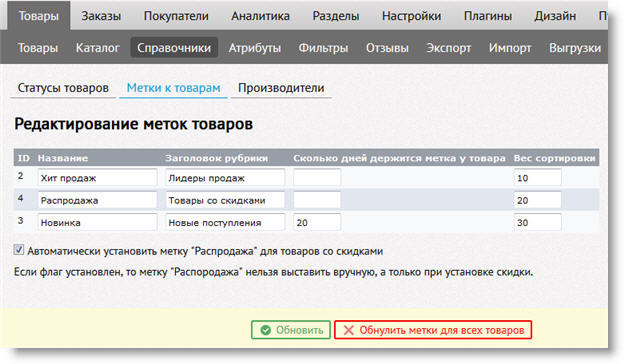The image size is (624, 364).
Task: Open the Настройки tab
Action: tap(411, 16)
